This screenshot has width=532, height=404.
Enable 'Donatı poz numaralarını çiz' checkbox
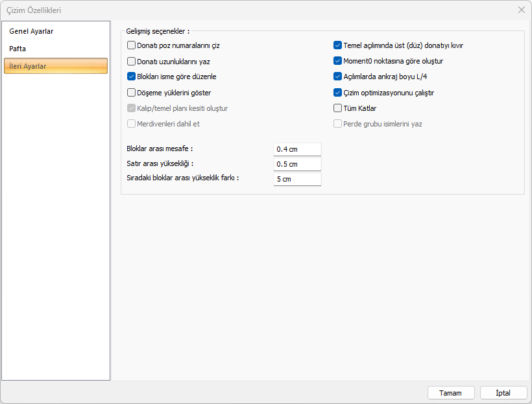pos(132,46)
